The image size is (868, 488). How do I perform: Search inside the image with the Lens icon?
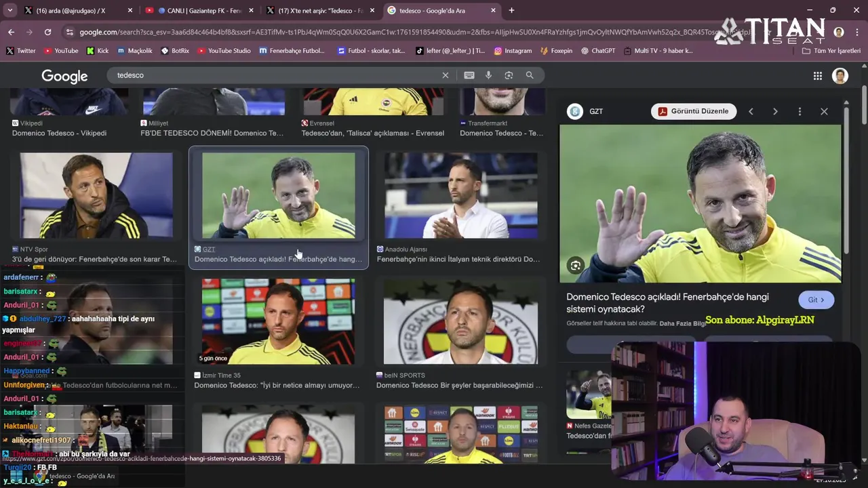coord(575,266)
